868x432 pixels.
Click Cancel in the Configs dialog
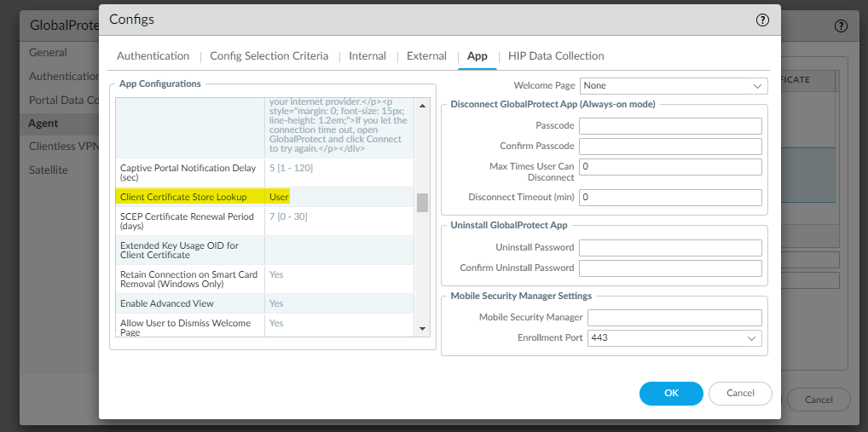pos(740,394)
